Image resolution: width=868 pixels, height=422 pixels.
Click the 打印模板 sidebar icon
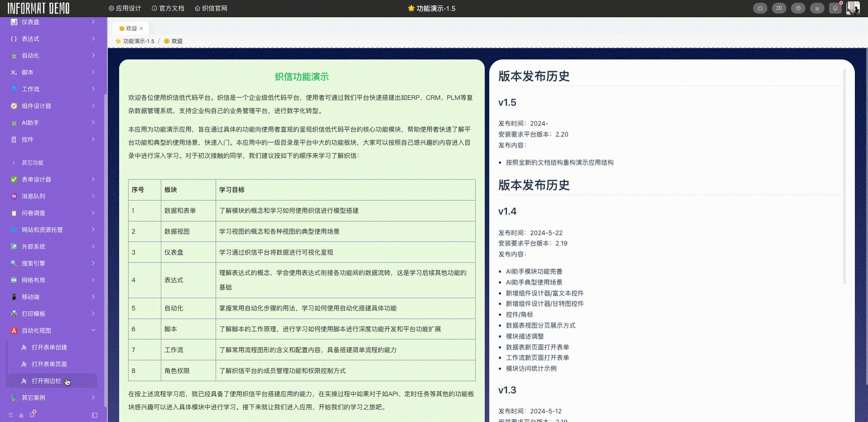pos(14,314)
